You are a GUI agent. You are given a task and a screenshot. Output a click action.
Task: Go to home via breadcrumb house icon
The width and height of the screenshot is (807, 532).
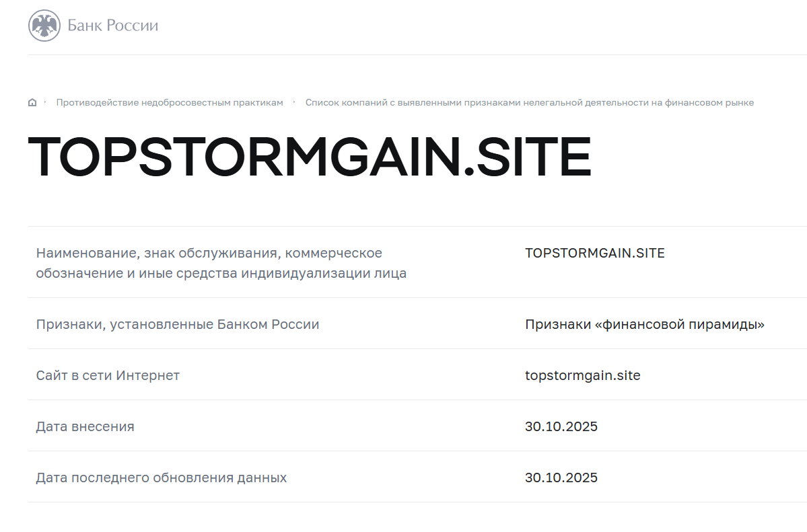click(32, 102)
